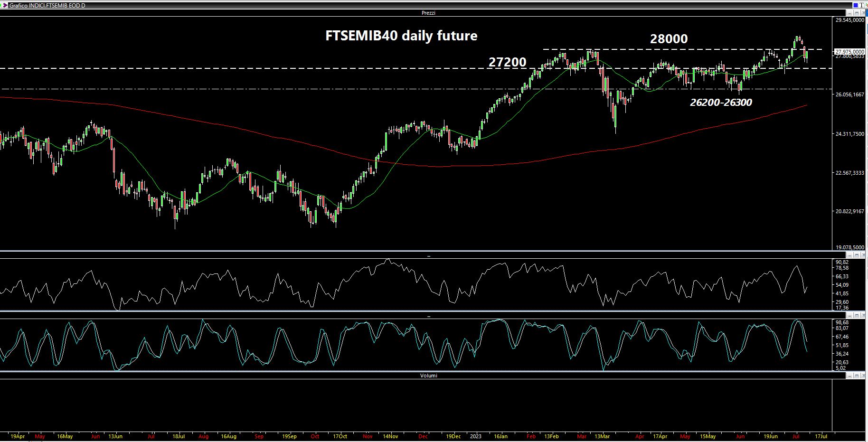Close the Volumi pane
Image resolution: width=868 pixels, height=442 pixels.
pyautogui.click(x=863, y=376)
